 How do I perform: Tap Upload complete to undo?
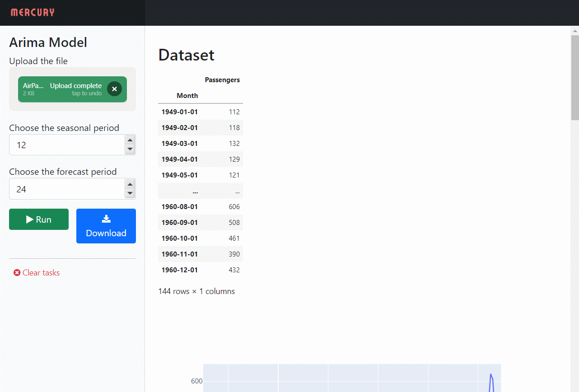point(75,89)
